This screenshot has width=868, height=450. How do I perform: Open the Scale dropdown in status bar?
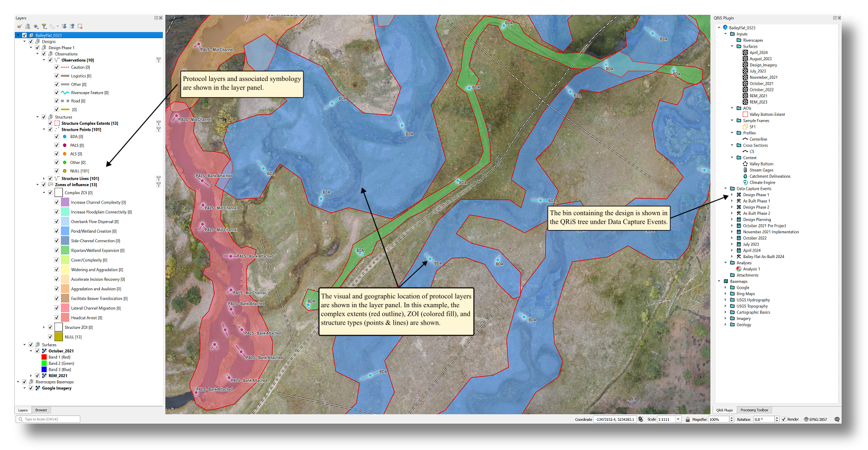pyautogui.click(x=678, y=419)
